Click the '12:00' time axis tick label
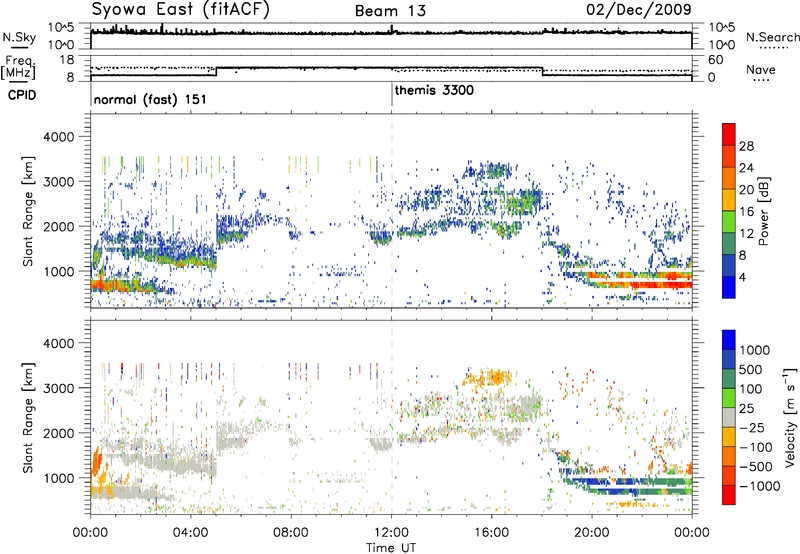Screen dimensions: 800x554 pos(391,532)
